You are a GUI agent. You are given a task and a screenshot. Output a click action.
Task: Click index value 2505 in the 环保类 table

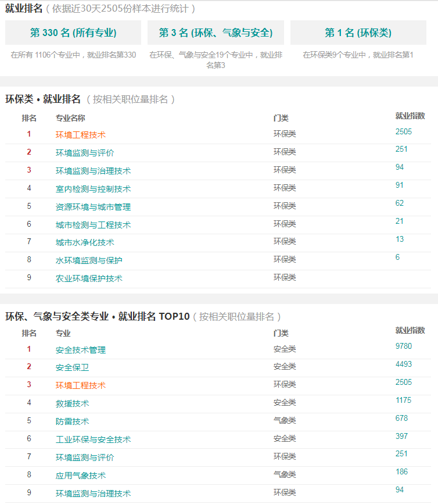(x=404, y=131)
